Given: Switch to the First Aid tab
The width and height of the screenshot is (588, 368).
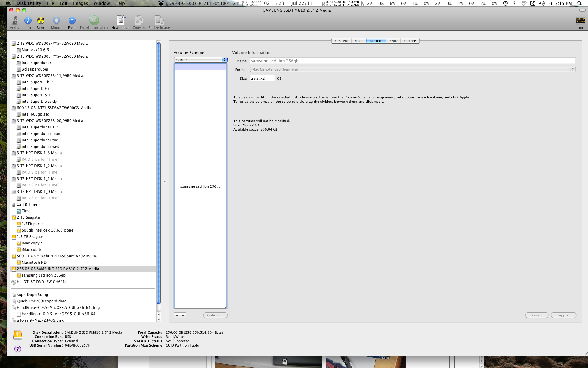Looking at the screenshot, I should pyautogui.click(x=341, y=41).
